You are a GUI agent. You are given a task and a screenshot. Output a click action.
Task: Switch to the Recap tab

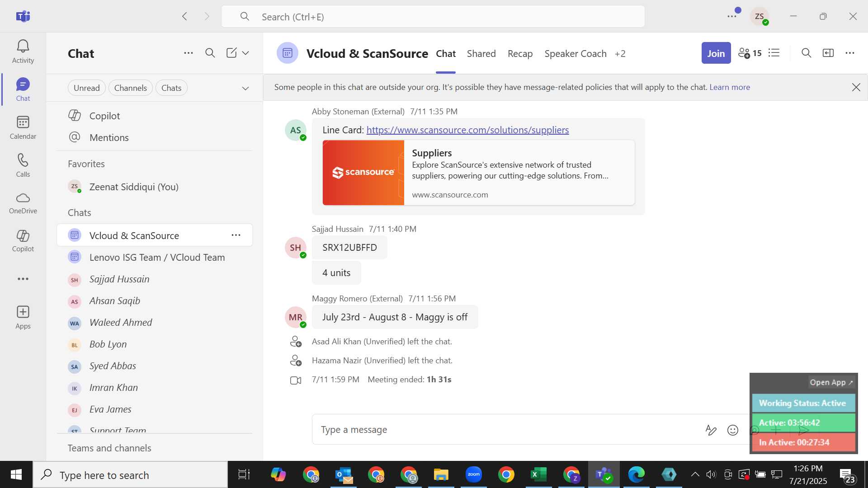coord(520,53)
